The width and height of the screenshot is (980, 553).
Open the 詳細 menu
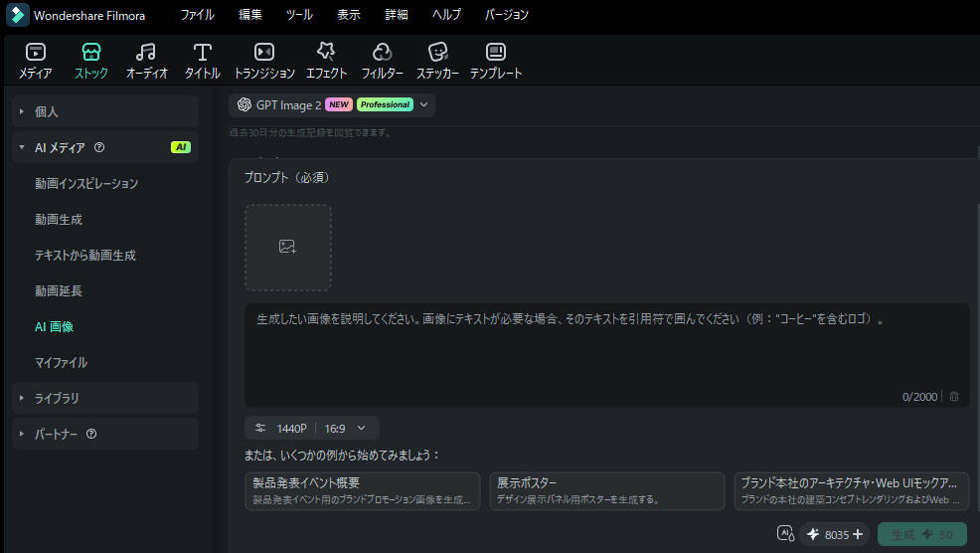point(397,14)
